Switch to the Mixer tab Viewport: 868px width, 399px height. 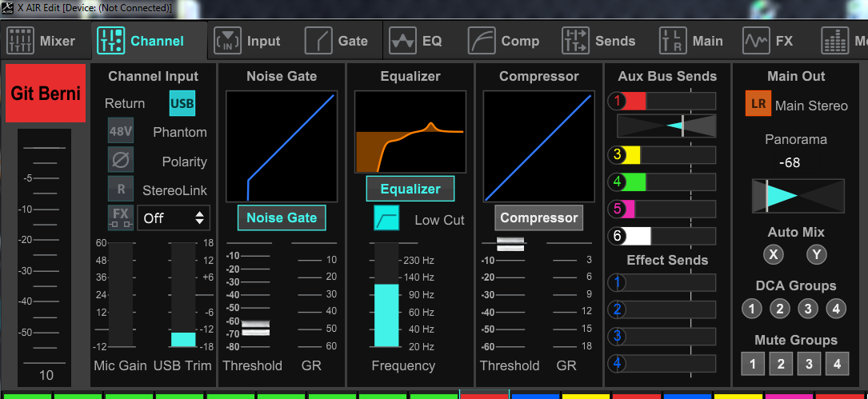42,41
